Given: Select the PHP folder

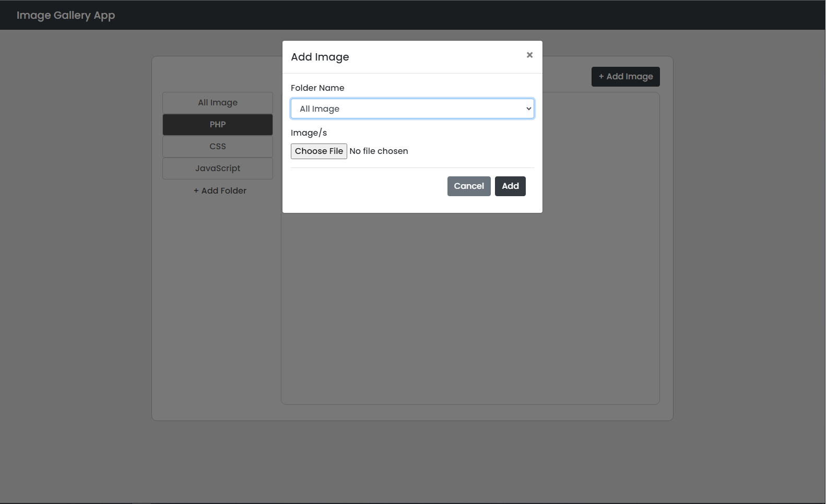Looking at the screenshot, I should click(x=217, y=125).
